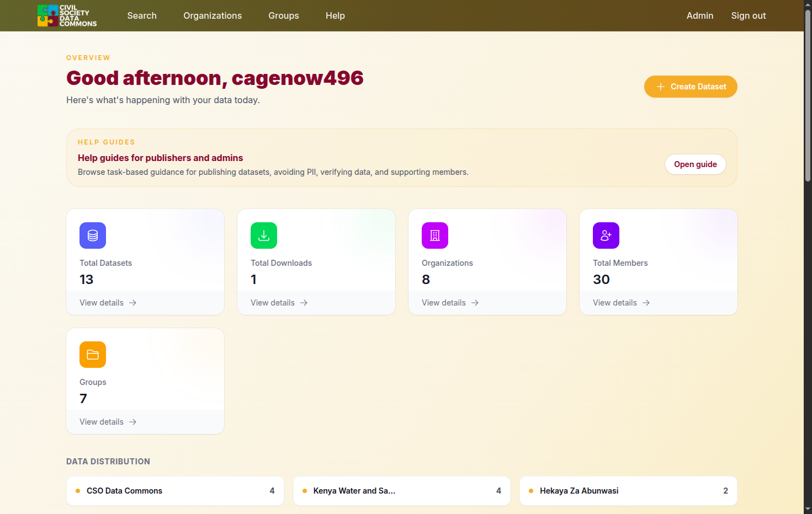Click the 'Good afternoon, cagenow496' heading
Viewport: 812px width, 514px height.
(215, 78)
